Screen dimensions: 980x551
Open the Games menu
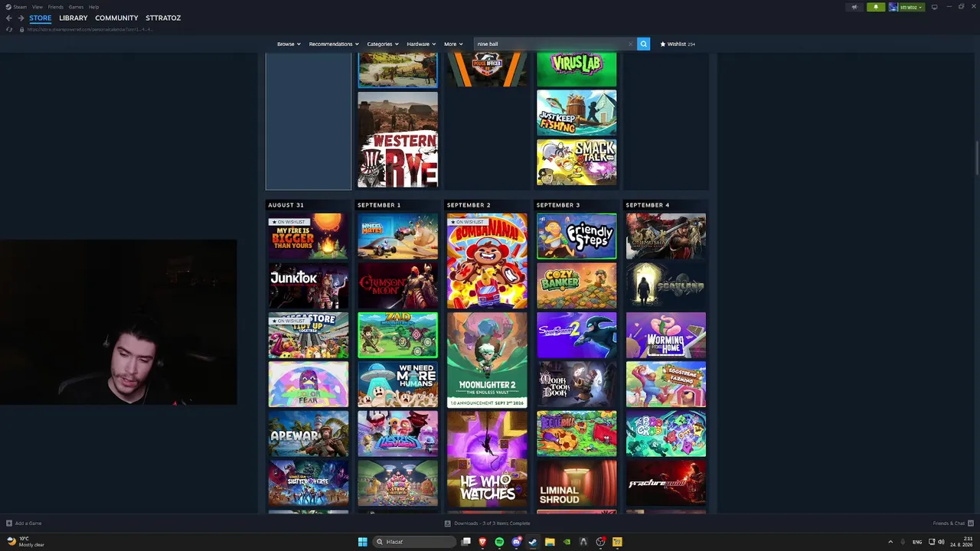tap(76, 7)
